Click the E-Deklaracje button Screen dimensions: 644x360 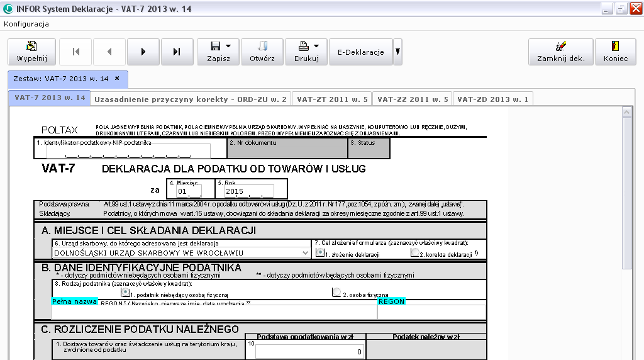360,52
